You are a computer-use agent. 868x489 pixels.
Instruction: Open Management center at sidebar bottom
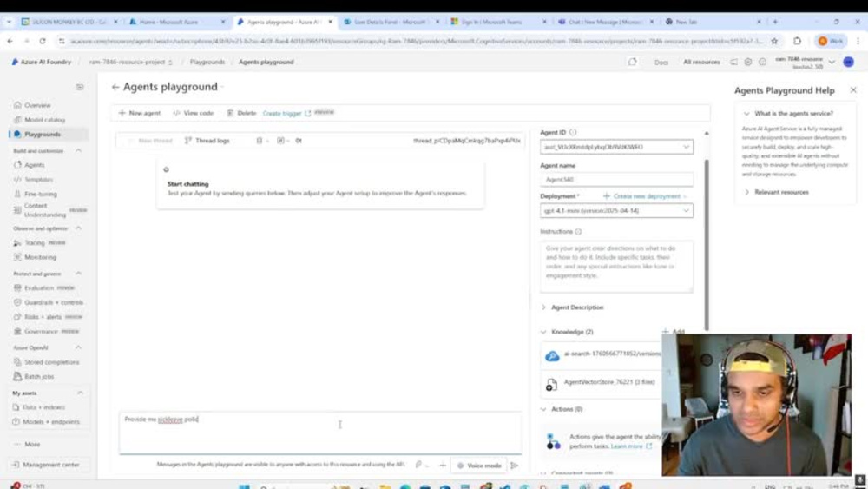click(50, 465)
